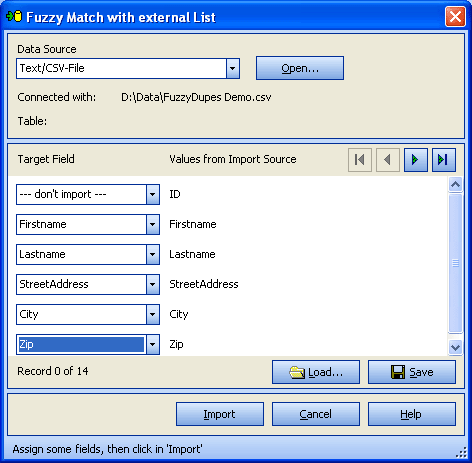Expand the Data Source Text/CSV-File dropdown
Image resolution: width=472 pixels, height=463 pixels.
(x=233, y=69)
